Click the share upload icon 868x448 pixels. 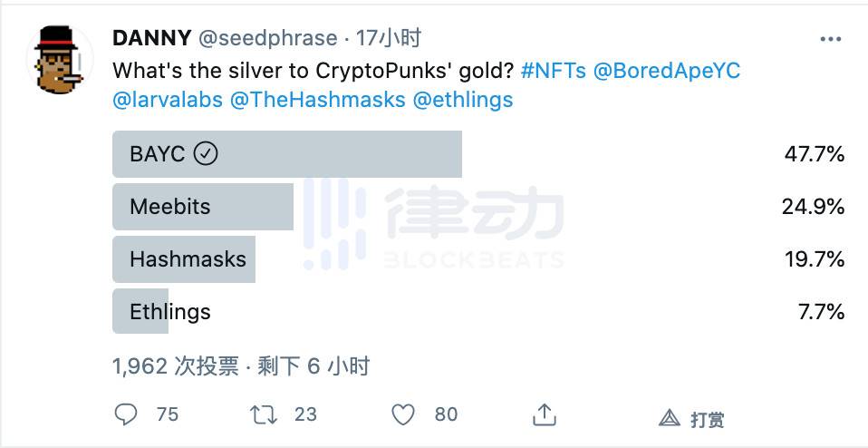coord(544,415)
